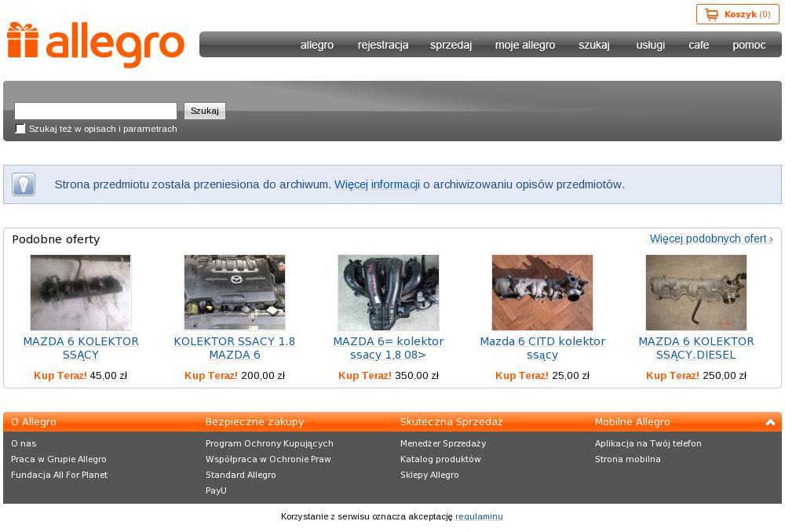
Task: Click the Podobne oferty heading
Action: click(56, 239)
